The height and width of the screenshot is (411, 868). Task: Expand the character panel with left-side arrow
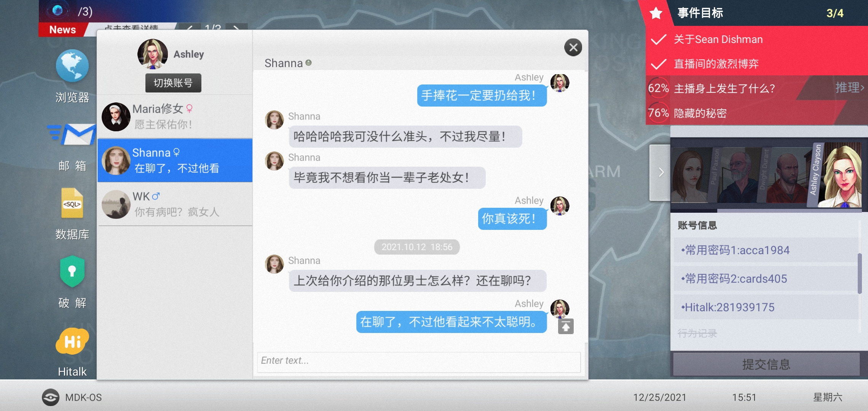(660, 172)
